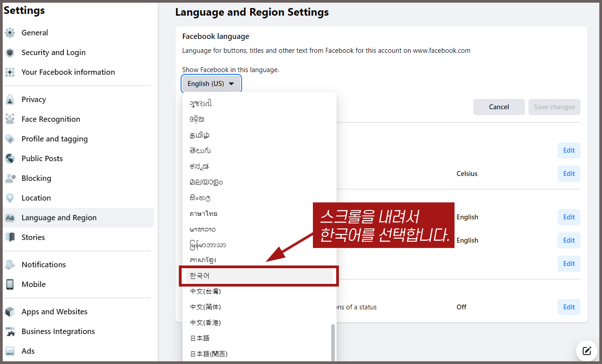Click Edit button above the Celsius row
The height and width of the screenshot is (364, 602).
[569, 150]
